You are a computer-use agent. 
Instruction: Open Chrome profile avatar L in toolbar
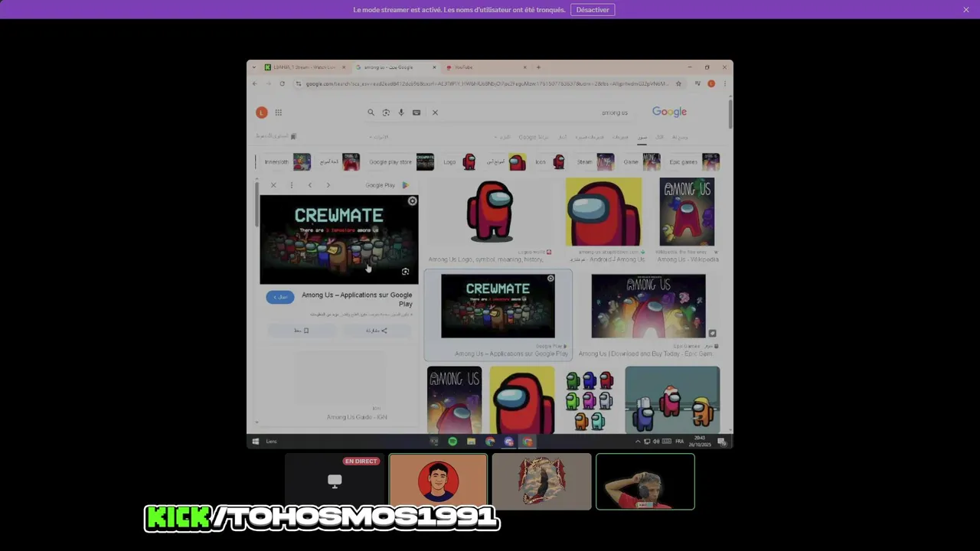711,83
